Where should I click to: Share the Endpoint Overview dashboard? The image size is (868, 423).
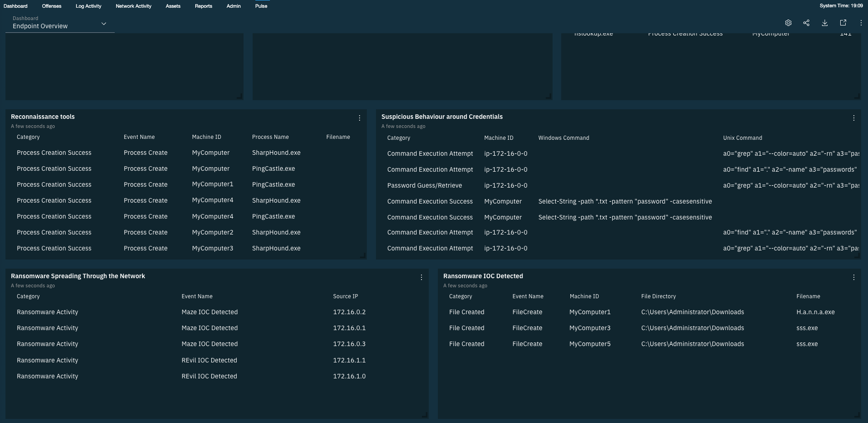(807, 23)
